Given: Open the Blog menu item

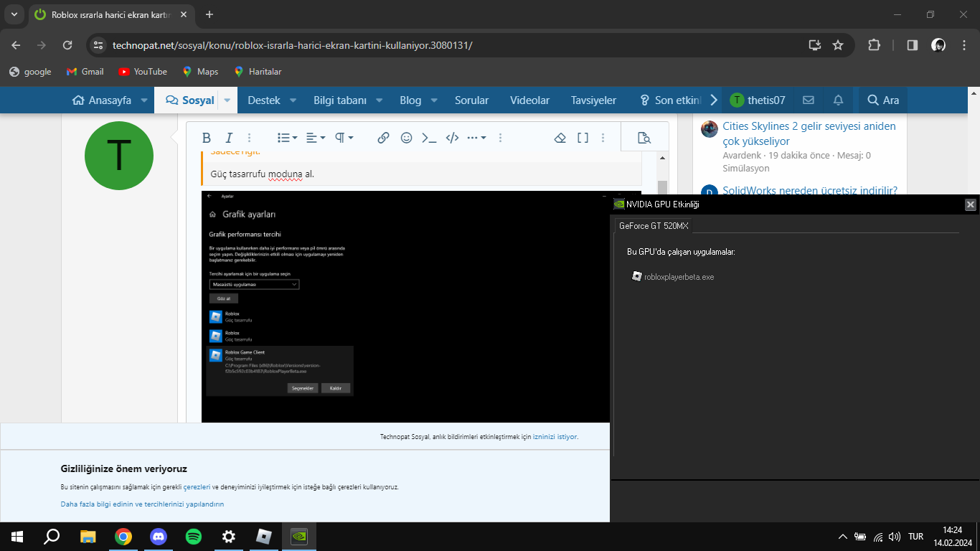Looking at the screenshot, I should 410,100.
